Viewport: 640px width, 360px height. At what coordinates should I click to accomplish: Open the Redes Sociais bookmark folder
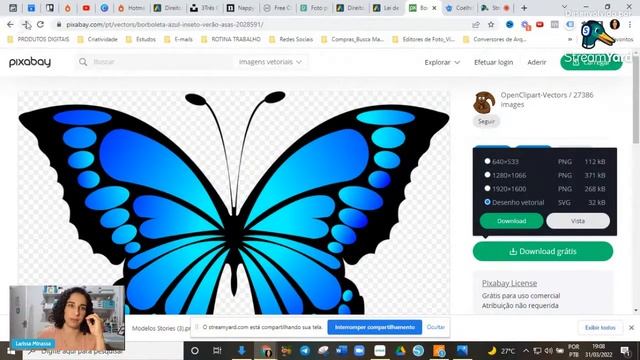tap(291, 39)
